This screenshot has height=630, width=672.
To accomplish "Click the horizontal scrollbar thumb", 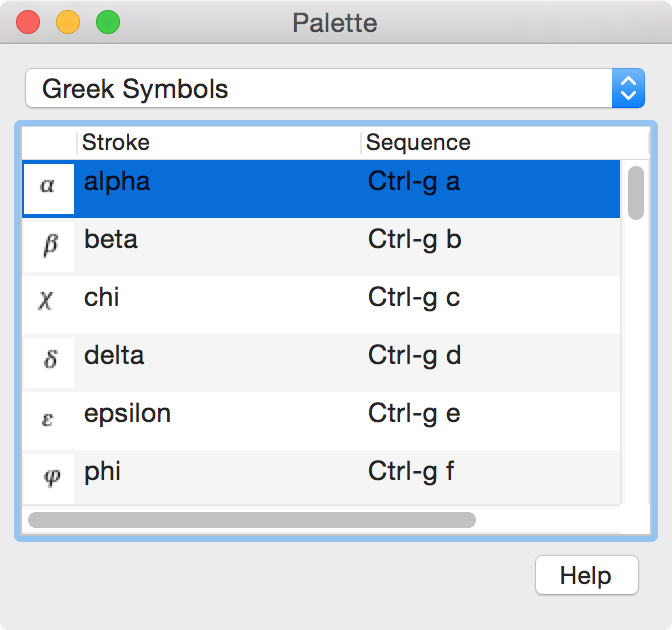I will point(252,520).
